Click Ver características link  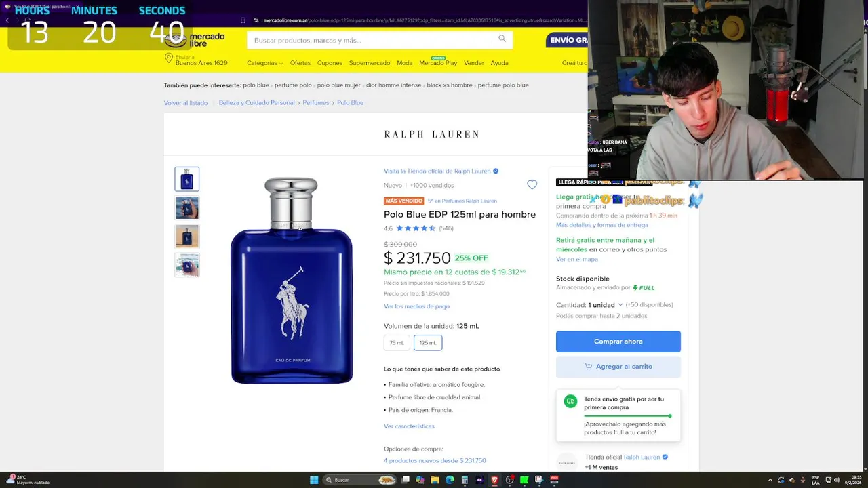tap(410, 426)
